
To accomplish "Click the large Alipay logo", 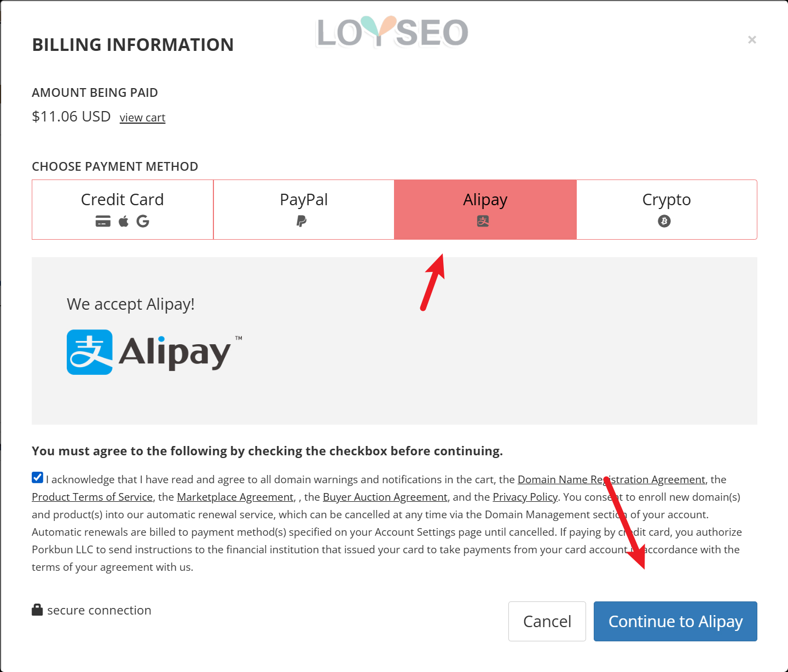I will (x=153, y=352).
